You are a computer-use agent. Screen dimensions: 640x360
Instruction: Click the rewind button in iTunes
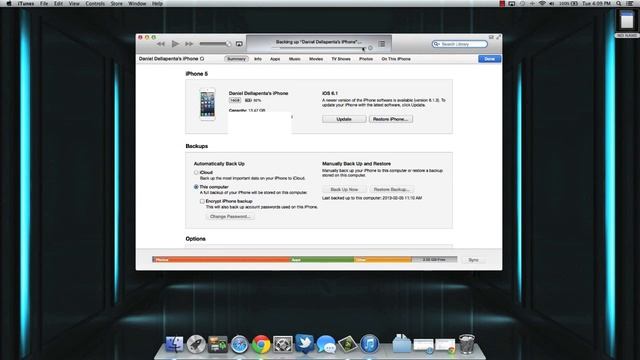161,44
